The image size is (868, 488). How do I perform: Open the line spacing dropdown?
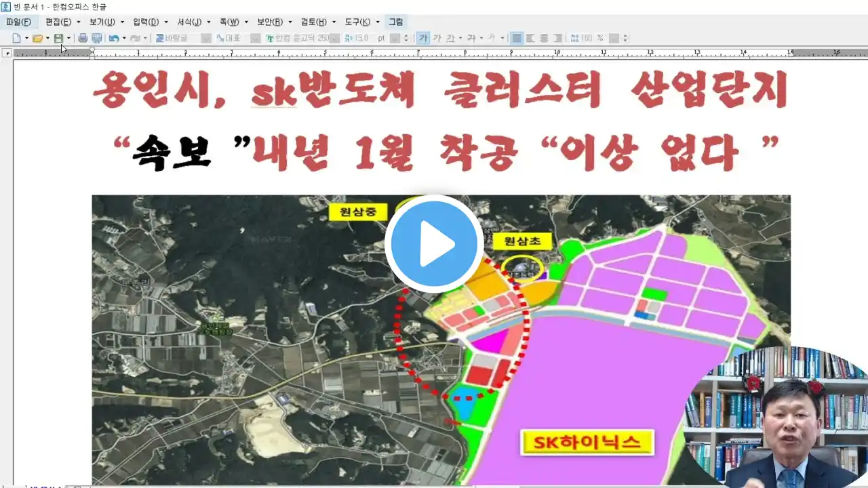tap(614, 38)
